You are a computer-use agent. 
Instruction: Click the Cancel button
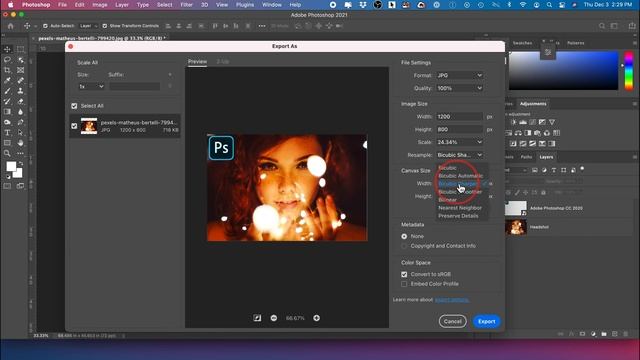click(453, 322)
